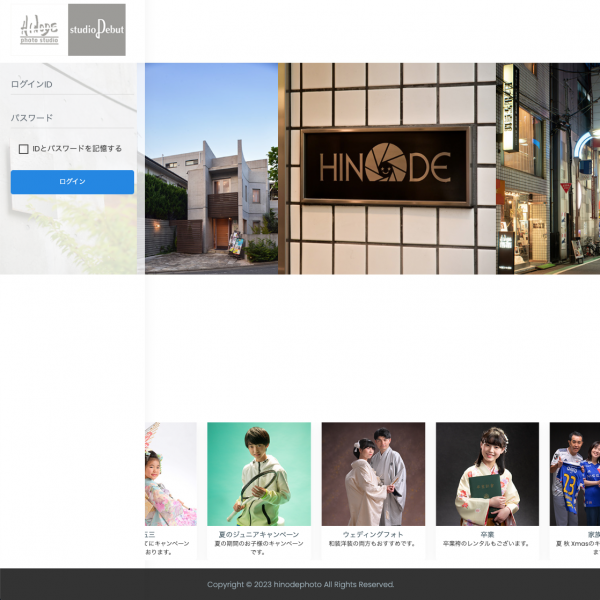Click the 夏のジュニアキャンペーン title text
This screenshot has height=600, width=600.
(259, 534)
